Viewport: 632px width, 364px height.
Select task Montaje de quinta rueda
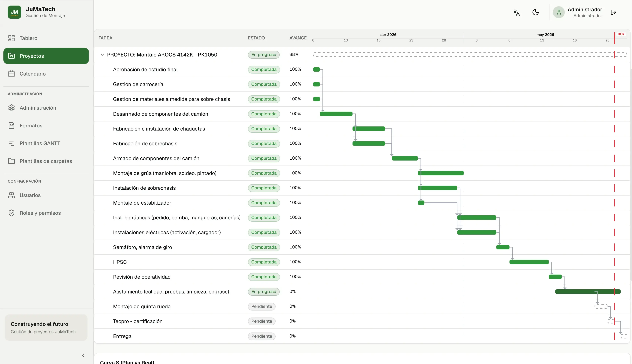[142, 306]
